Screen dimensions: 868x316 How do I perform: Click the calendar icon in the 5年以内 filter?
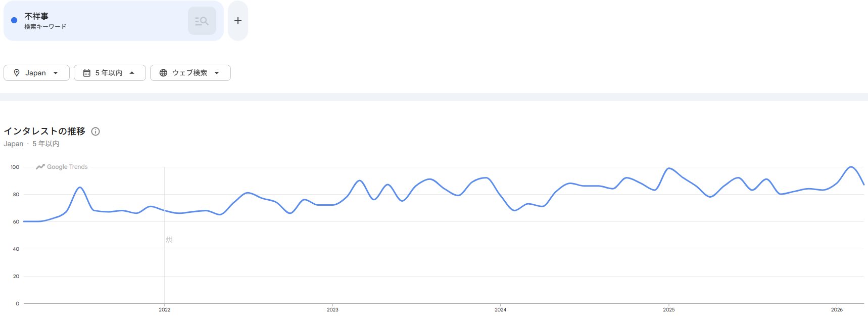click(87, 73)
